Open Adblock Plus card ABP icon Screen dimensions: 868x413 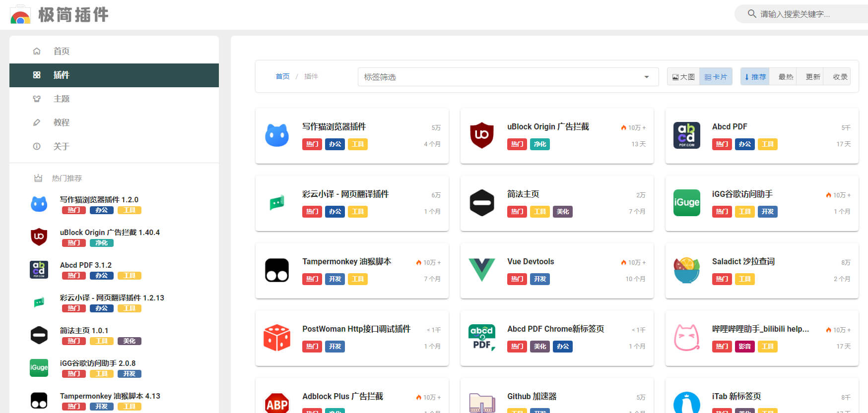click(277, 403)
